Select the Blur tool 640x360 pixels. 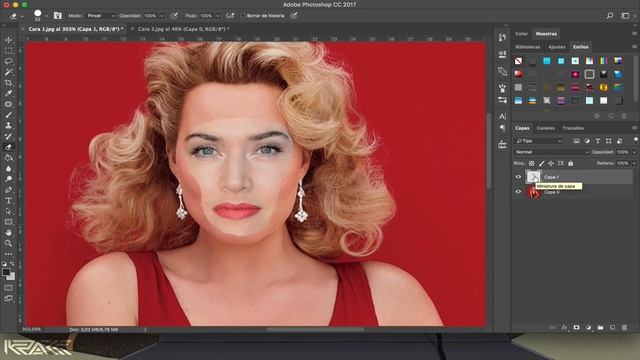(8, 169)
